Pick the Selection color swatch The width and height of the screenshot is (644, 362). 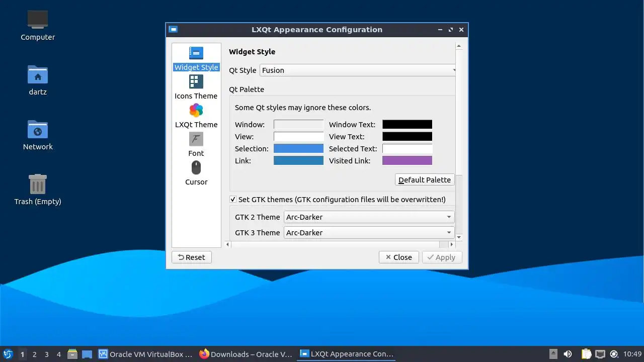pos(298,148)
